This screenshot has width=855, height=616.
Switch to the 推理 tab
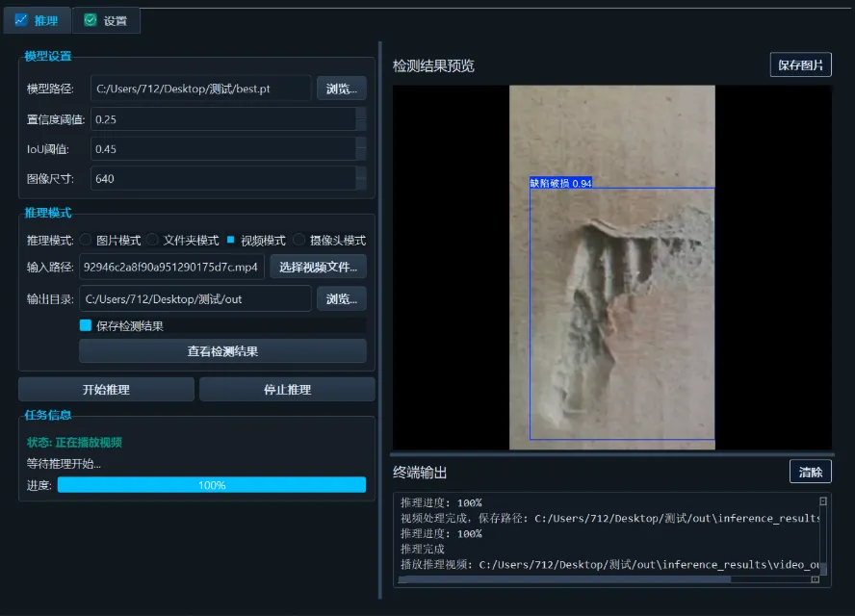pyautogui.click(x=37, y=19)
